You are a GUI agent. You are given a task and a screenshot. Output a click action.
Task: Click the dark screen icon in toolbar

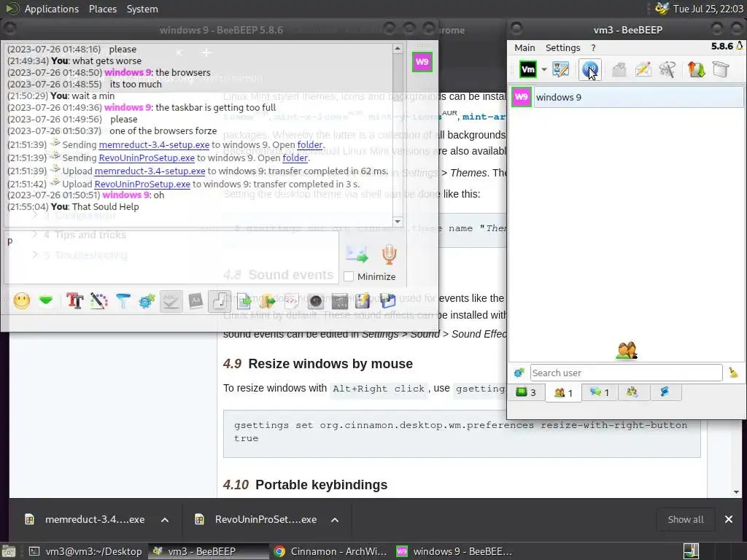tap(339, 301)
